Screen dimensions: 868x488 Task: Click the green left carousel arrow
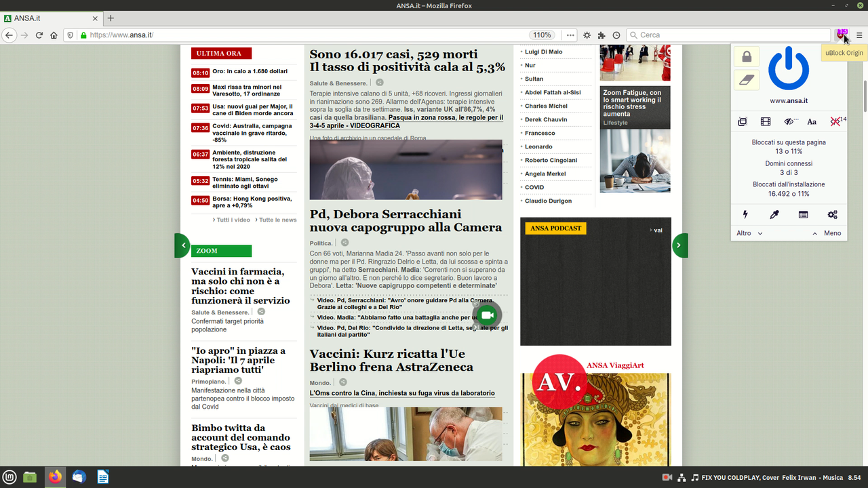click(x=182, y=245)
